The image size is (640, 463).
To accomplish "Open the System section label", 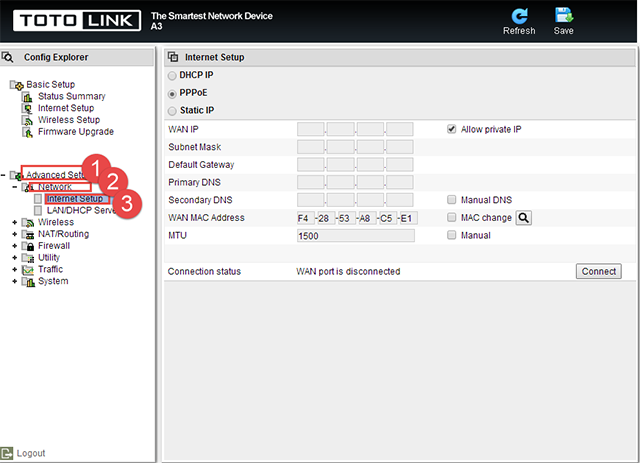I will [x=53, y=281].
